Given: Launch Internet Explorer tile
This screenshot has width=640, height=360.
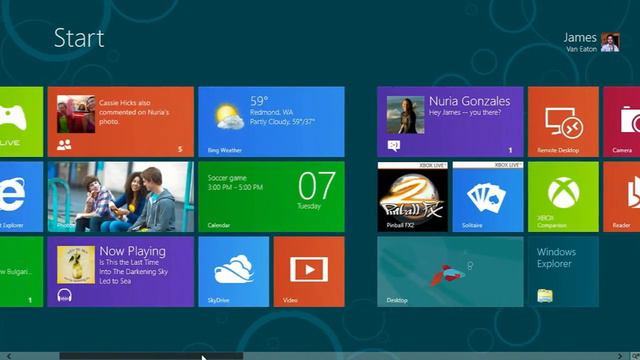Looking at the screenshot, I should pyautogui.click(x=21, y=197).
